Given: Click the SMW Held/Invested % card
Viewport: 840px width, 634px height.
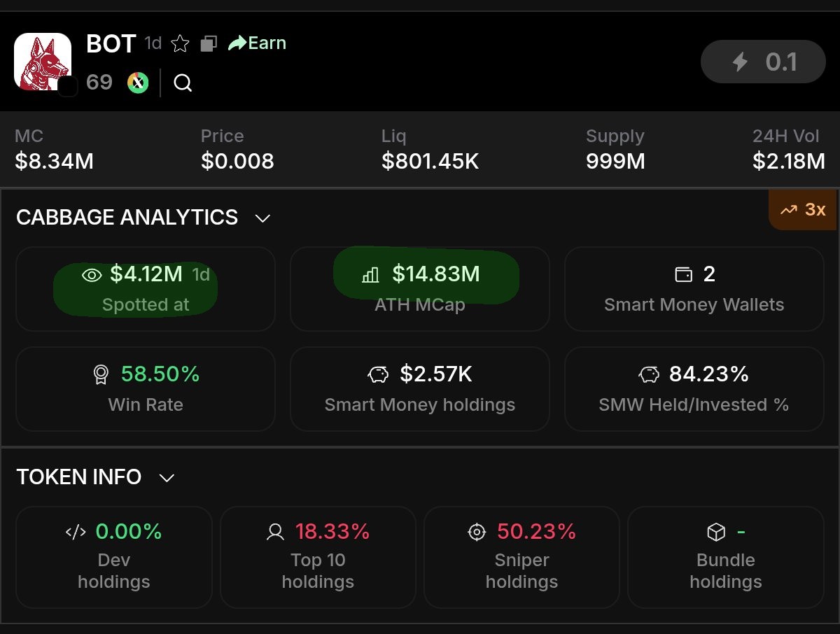Looking at the screenshot, I should click(694, 389).
